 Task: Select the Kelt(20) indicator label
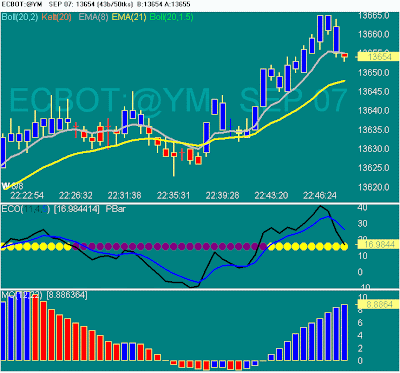tap(57, 17)
